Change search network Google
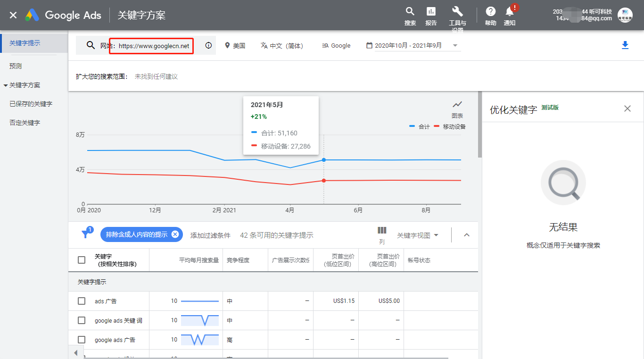The height and width of the screenshot is (359, 644). click(x=336, y=46)
